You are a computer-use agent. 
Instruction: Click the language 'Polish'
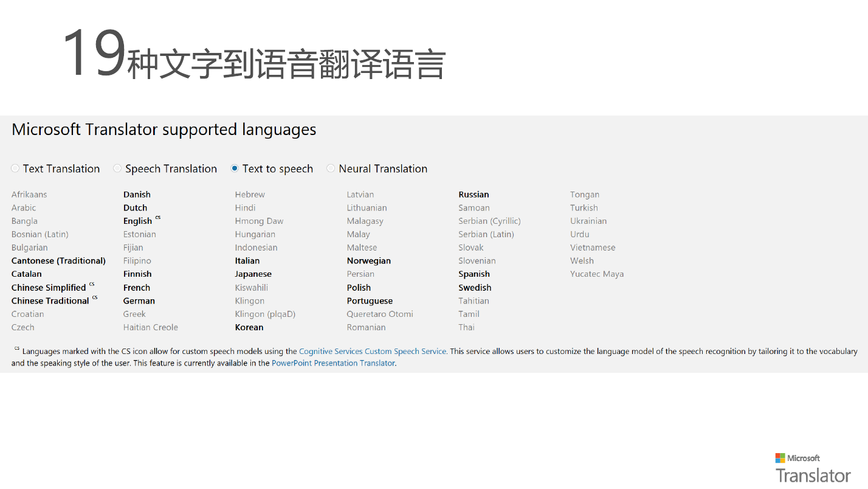[359, 288]
